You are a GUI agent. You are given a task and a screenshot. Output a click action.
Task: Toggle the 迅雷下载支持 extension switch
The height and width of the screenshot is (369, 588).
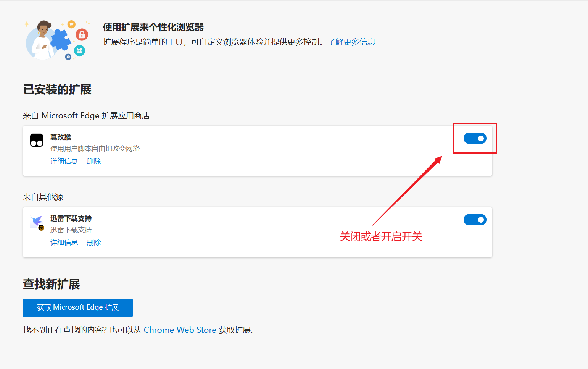point(475,220)
